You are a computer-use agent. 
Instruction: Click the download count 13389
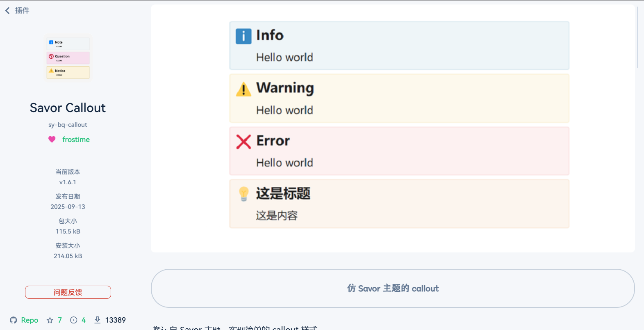[x=116, y=320]
